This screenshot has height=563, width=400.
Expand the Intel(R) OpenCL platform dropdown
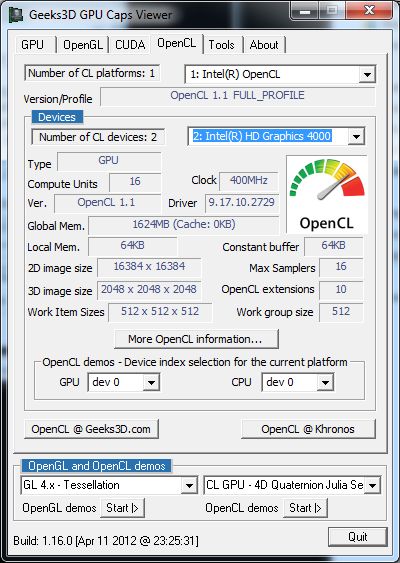[367, 75]
